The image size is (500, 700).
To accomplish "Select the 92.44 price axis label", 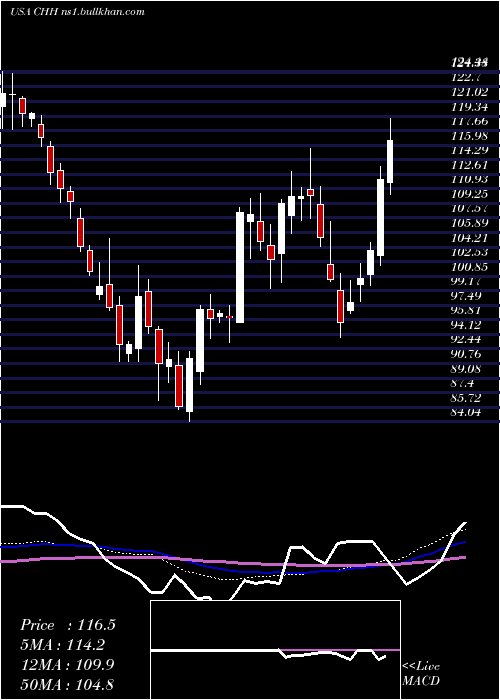I will tap(468, 339).
